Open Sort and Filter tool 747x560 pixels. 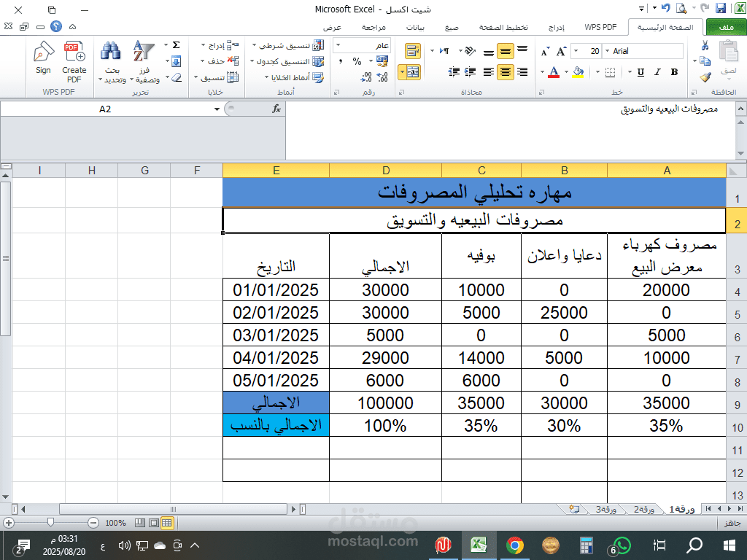point(144,61)
